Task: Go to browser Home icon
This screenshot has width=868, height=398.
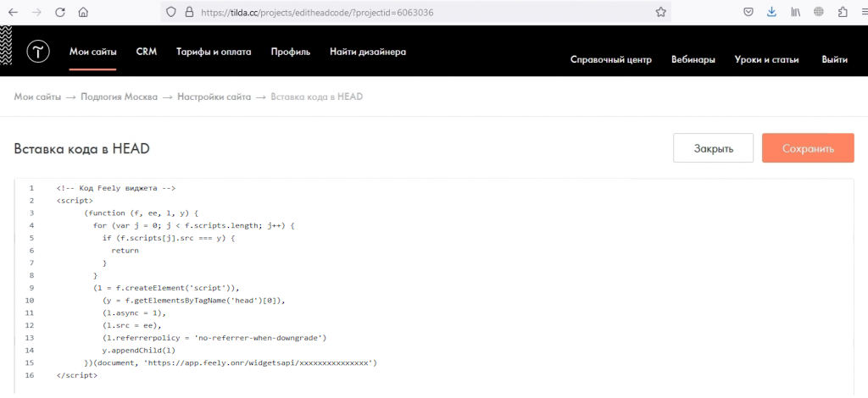Action: 83,12
